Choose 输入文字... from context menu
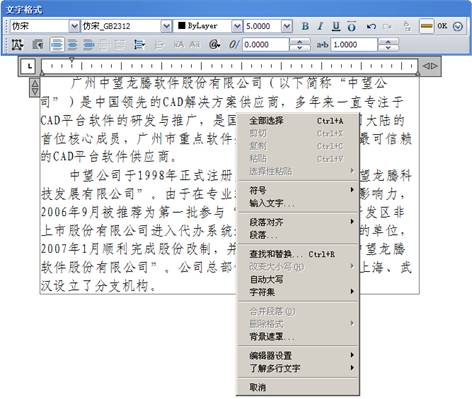Screen dimensions: 472x399 point(298,203)
